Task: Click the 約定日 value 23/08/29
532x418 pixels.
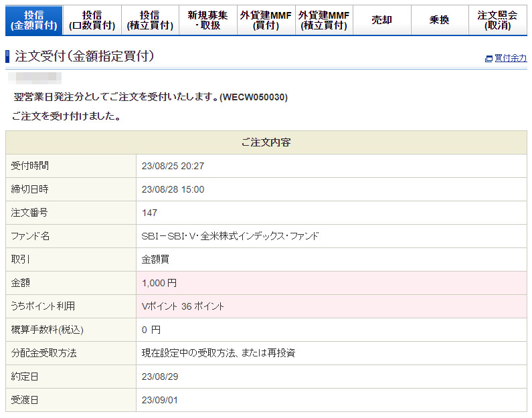Action: [x=159, y=377]
